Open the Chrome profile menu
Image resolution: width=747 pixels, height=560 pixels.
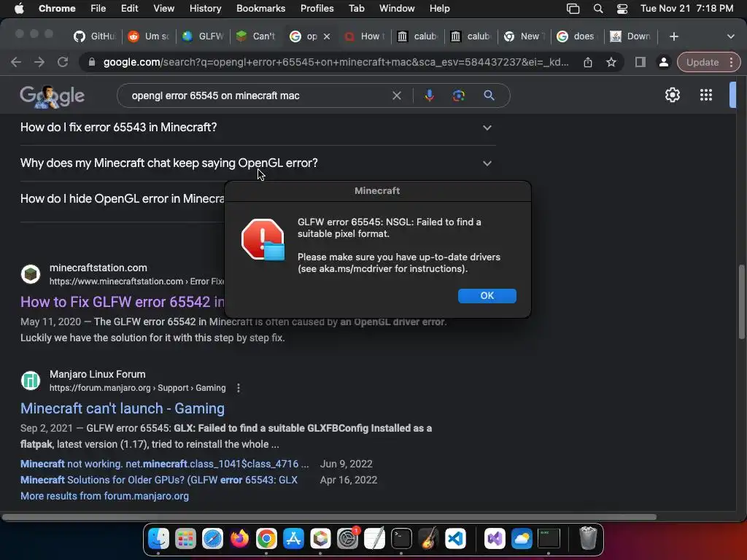pyautogui.click(x=663, y=62)
